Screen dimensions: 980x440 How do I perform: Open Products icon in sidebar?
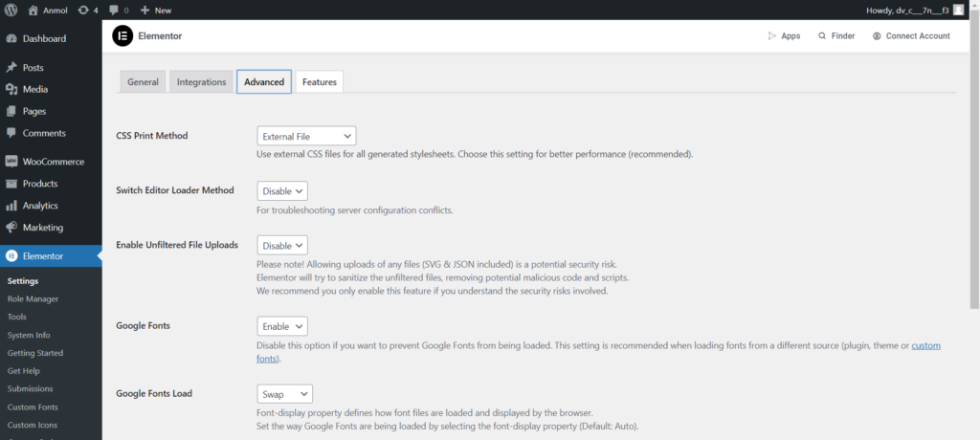point(11,184)
